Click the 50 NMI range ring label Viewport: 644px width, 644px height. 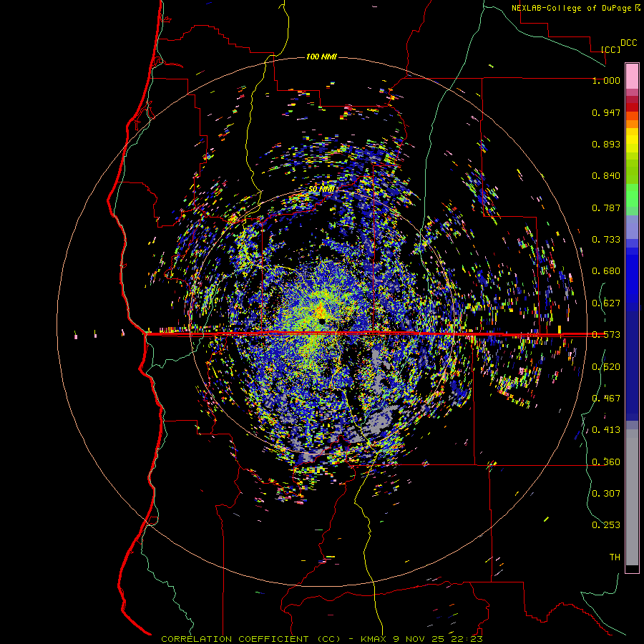[321, 190]
